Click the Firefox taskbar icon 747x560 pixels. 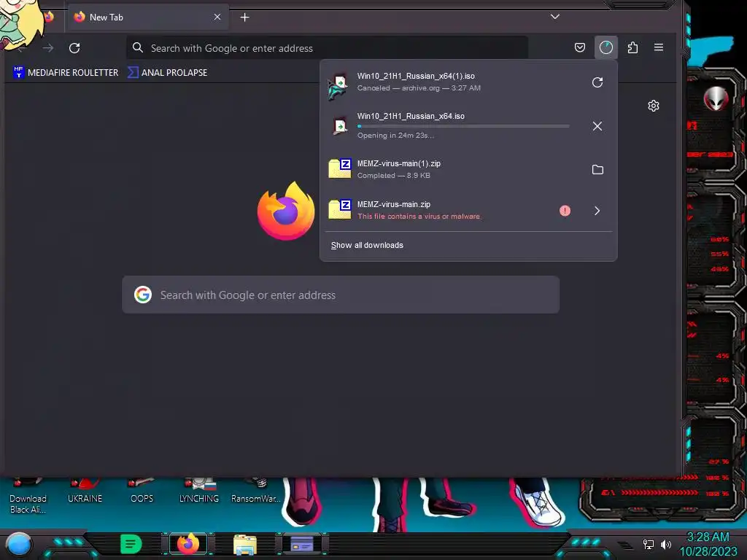tap(187, 544)
